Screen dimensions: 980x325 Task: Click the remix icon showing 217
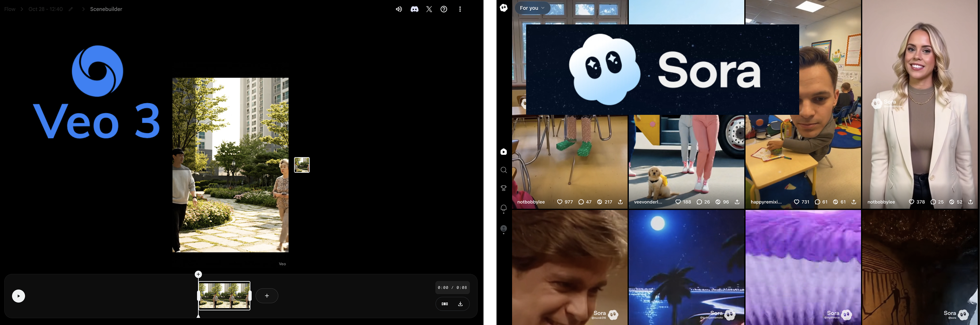600,202
